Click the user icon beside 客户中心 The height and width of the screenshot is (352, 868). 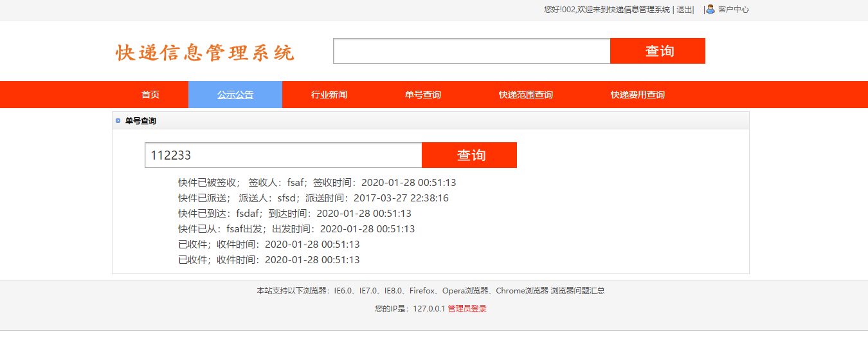[710, 9]
